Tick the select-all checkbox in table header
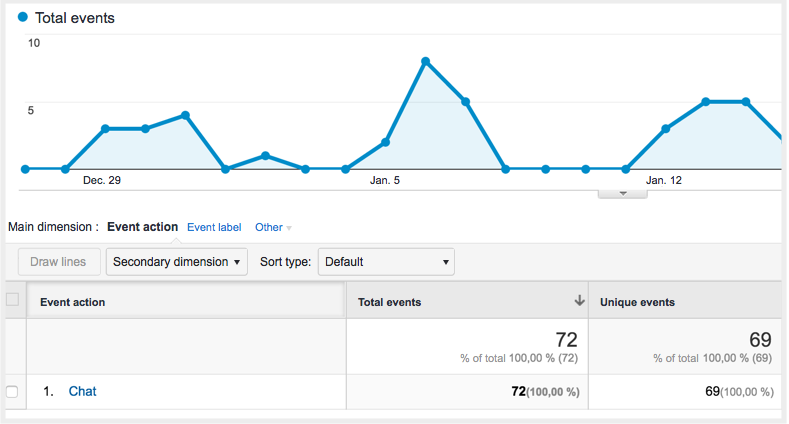Viewport: 789px width, 424px height. pos(12,300)
